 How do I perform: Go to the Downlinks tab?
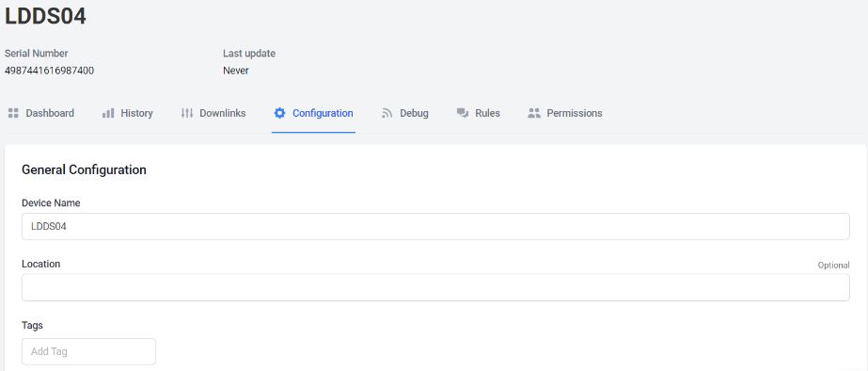(213, 113)
